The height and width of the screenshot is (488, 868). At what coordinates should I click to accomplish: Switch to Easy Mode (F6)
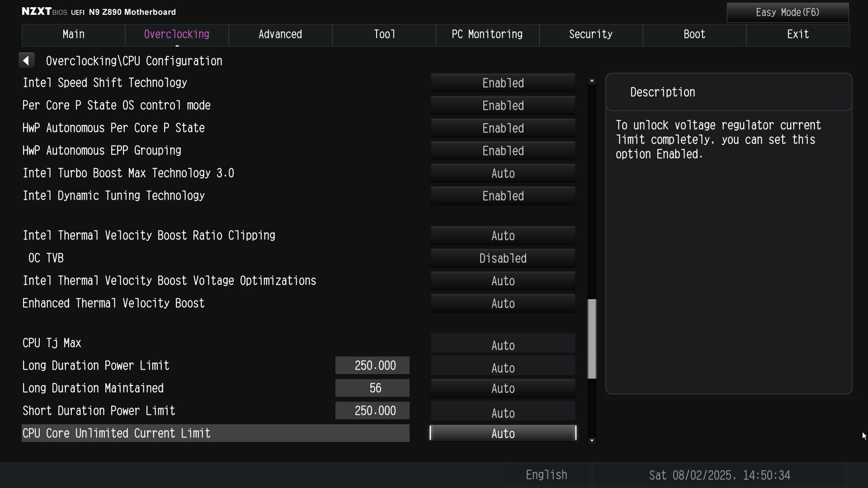point(788,13)
